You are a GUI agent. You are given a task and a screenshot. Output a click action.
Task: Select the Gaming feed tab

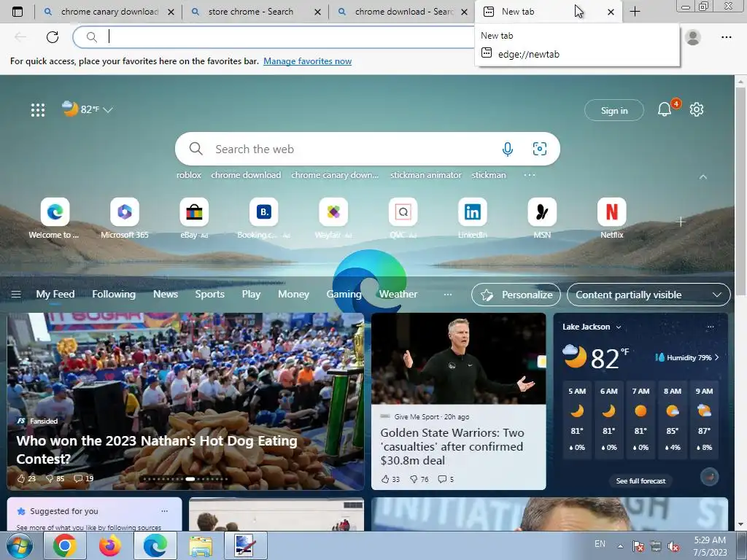(344, 295)
